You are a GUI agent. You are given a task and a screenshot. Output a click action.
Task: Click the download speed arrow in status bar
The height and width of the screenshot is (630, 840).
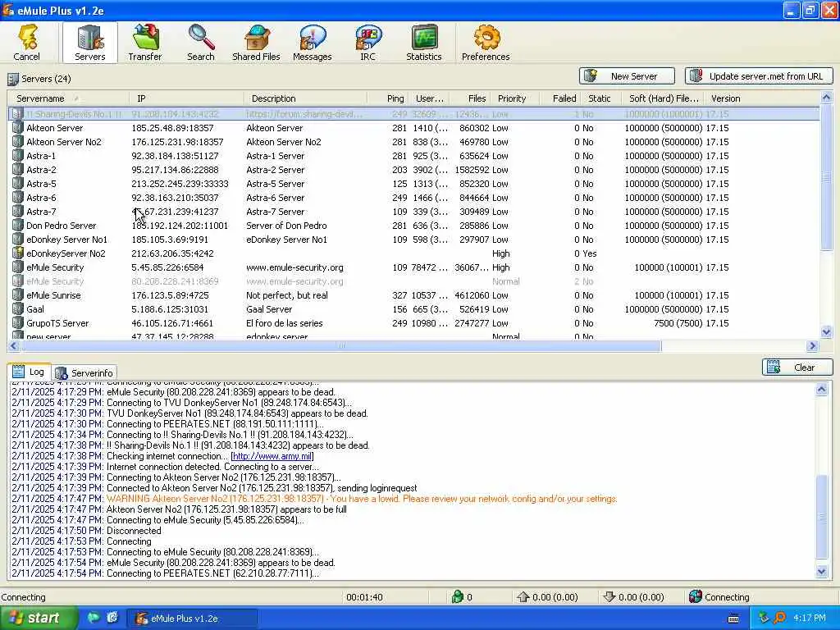point(609,597)
